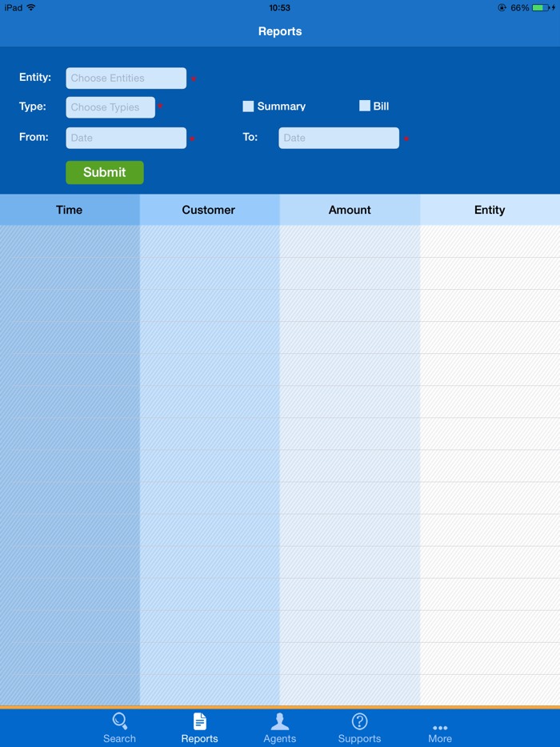Select the Entity column header
Viewport: 560px width, 747px height.
coord(490,210)
